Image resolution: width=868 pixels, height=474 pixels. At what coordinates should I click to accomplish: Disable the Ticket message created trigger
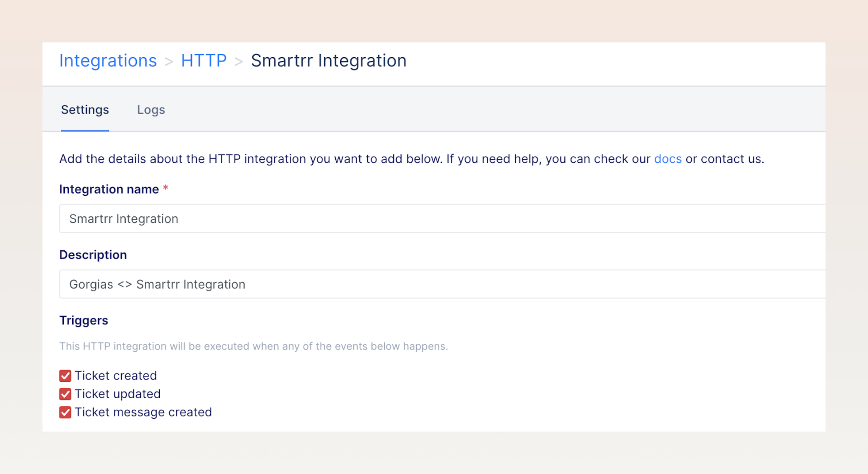pyautogui.click(x=65, y=412)
